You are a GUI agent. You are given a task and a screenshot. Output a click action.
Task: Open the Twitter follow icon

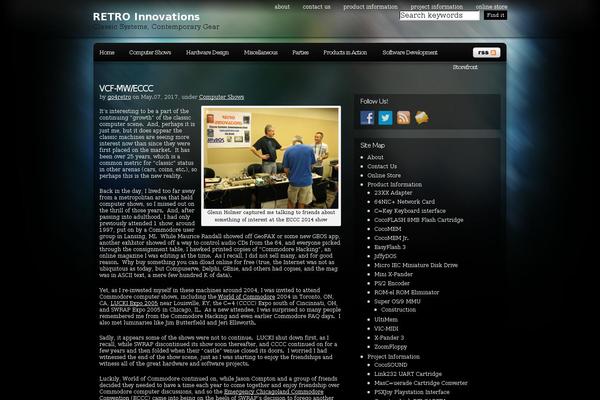coord(385,118)
